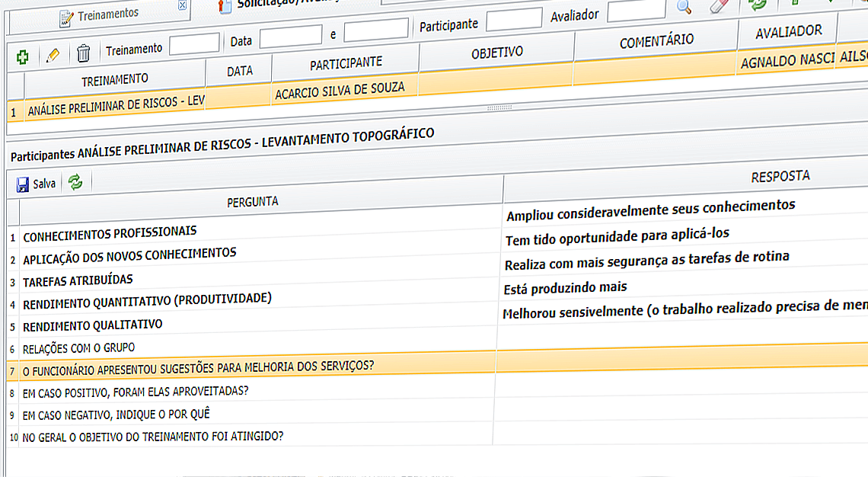Delete the selected training record
868x477 pixels.
pos(82,53)
